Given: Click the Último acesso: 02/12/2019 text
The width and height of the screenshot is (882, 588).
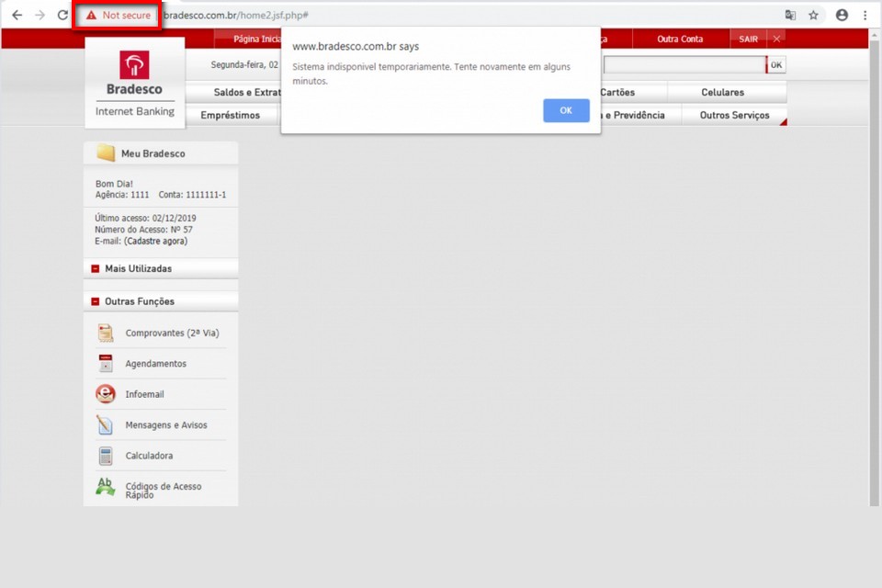Looking at the screenshot, I should 145,218.
